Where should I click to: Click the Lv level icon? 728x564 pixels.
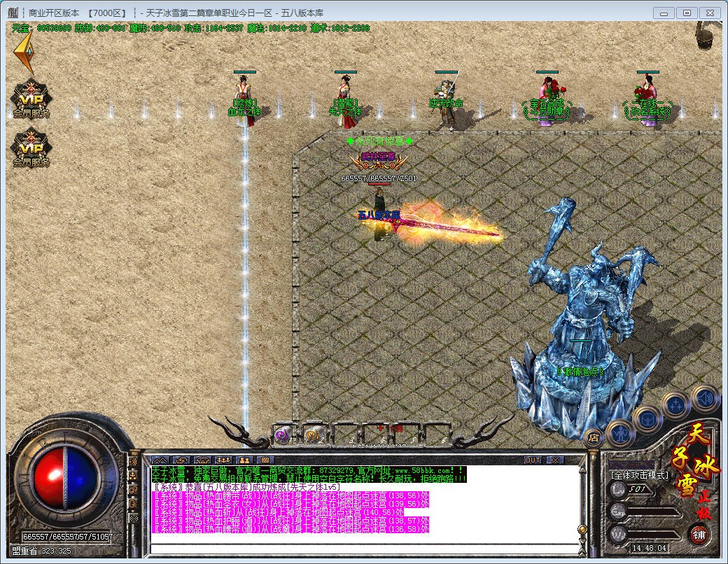click(618, 489)
